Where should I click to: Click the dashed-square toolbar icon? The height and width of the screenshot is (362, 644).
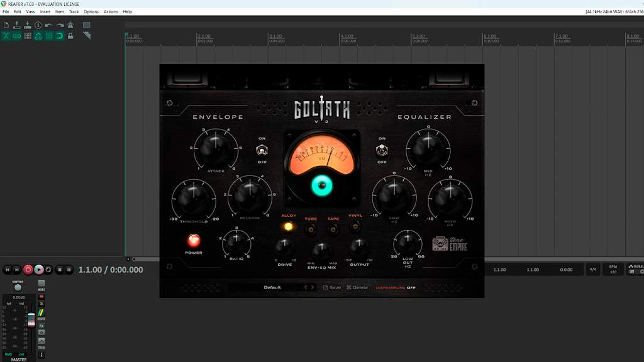(x=86, y=25)
